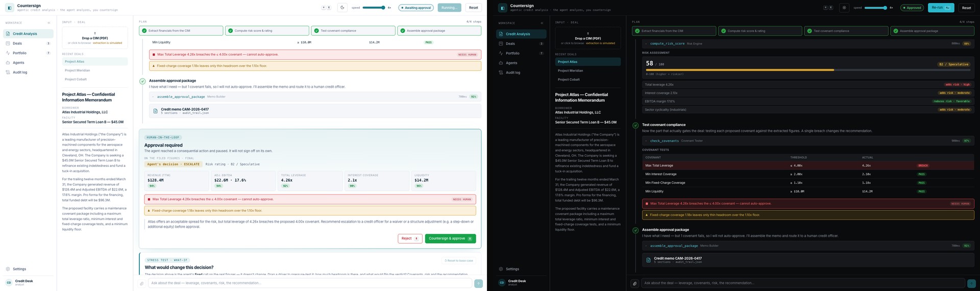The height and width of the screenshot is (291, 980).
Task: Click the CD avatar in the light window
Action: (x=9, y=282)
